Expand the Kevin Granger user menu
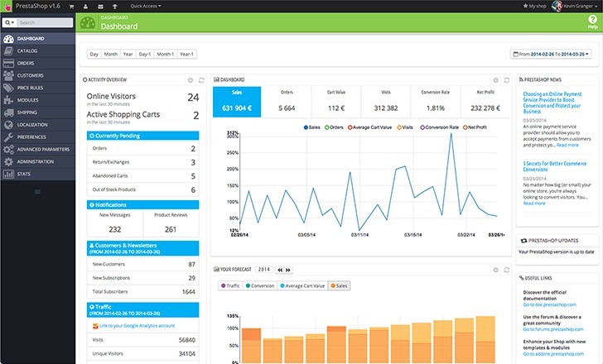The height and width of the screenshot is (364, 603). 579,6
